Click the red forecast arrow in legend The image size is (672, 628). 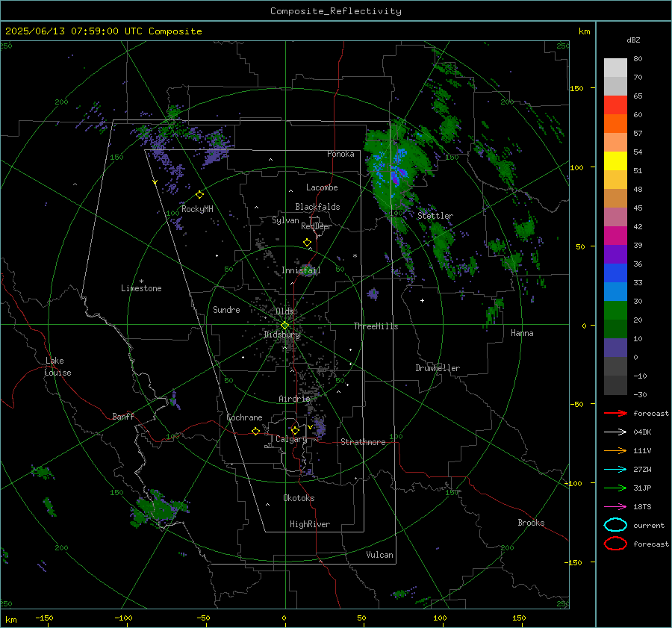coord(615,413)
